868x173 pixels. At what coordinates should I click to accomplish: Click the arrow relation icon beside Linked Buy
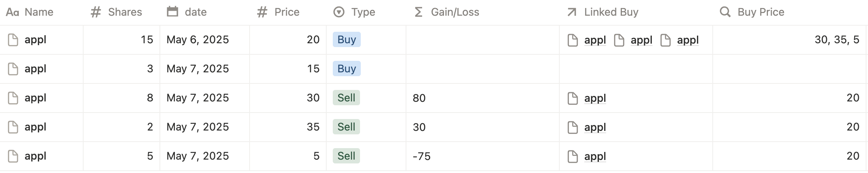(x=572, y=12)
